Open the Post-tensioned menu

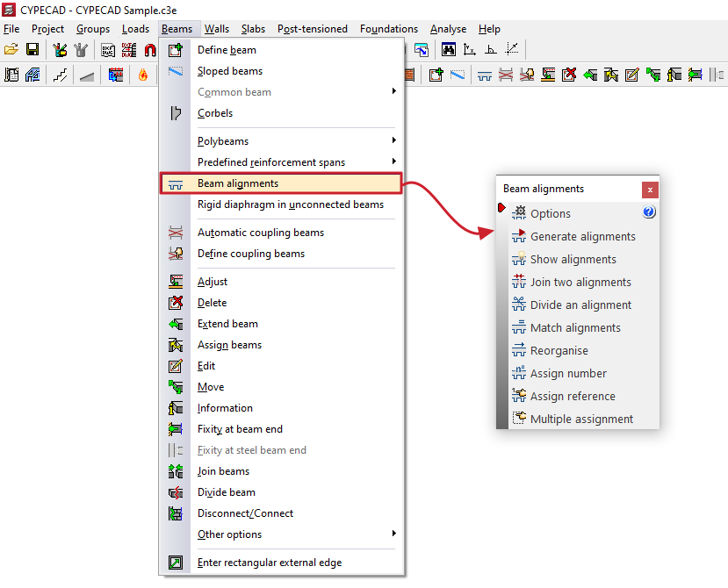pos(313,29)
